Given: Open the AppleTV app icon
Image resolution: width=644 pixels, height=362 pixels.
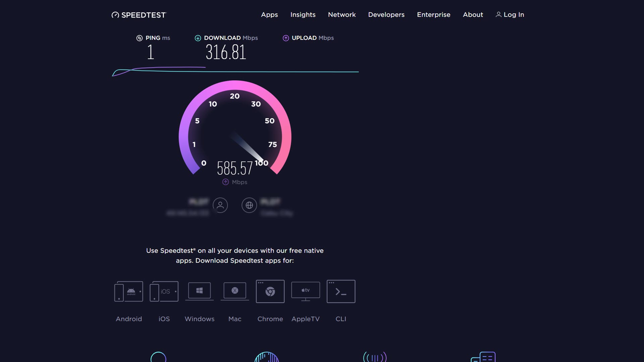Looking at the screenshot, I should point(306,291).
